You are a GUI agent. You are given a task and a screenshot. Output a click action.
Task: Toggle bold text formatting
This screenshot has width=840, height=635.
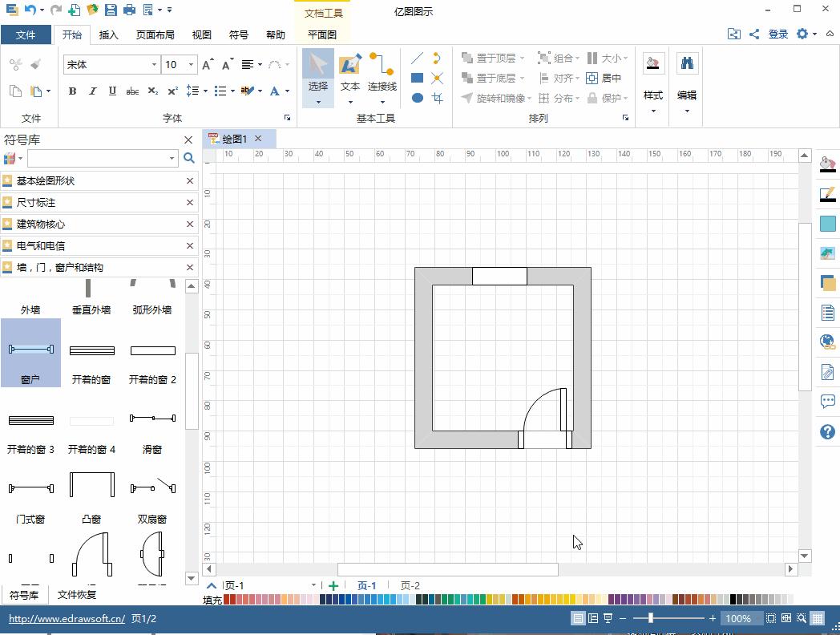72,91
